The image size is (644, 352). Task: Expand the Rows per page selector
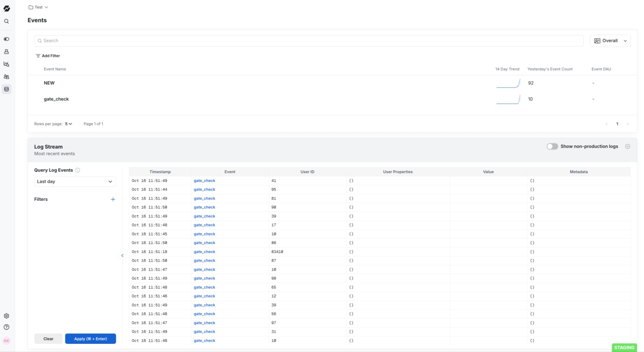[68, 124]
